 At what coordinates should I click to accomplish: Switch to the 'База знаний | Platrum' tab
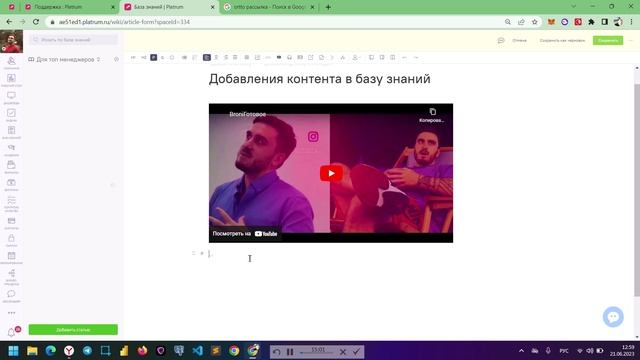169,7
